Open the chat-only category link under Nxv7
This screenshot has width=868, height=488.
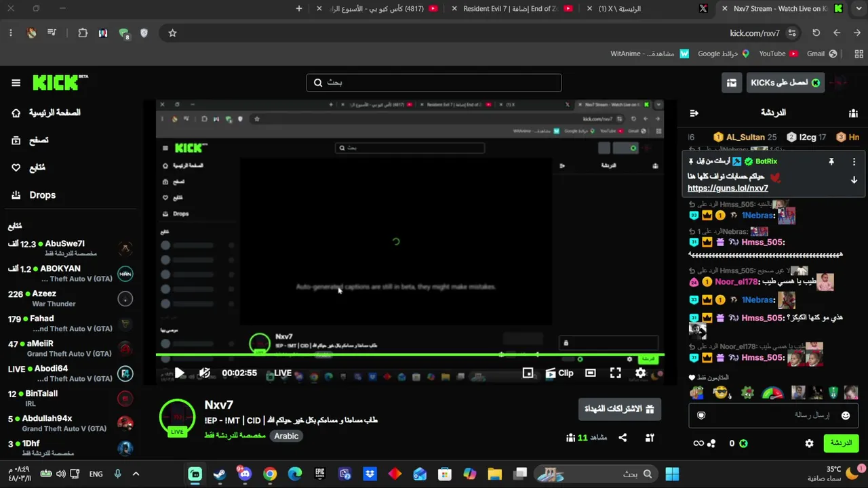click(x=235, y=436)
